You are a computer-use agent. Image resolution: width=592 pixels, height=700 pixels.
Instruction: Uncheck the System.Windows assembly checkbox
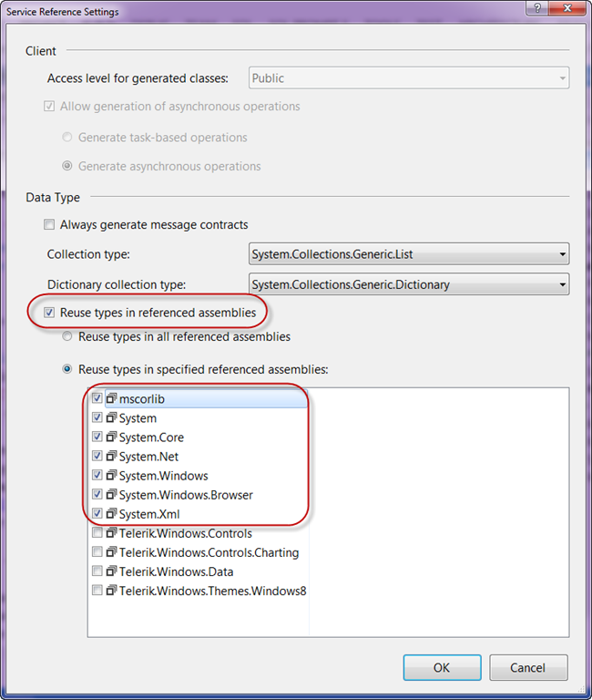(97, 476)
